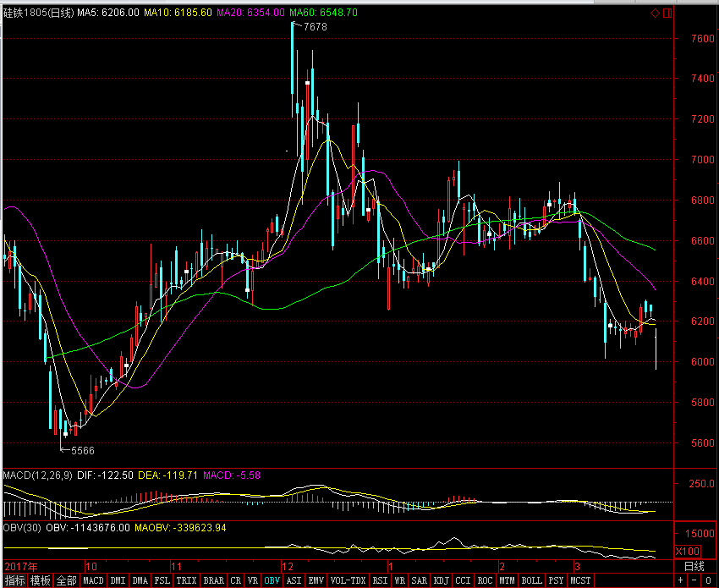Click the 7678 high price marker
Viewport: 719px width, 588px height.
pyautogui.click(x=315, y=27)
